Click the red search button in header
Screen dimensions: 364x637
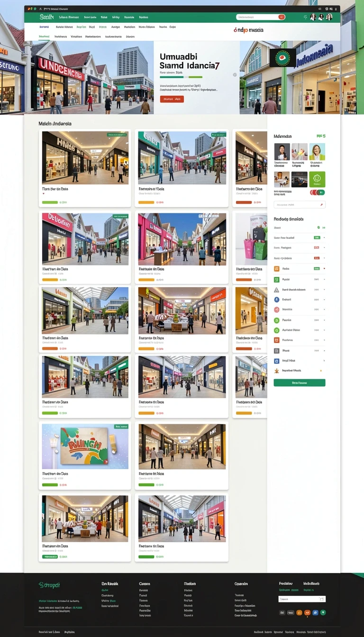[x=282, y=17]
